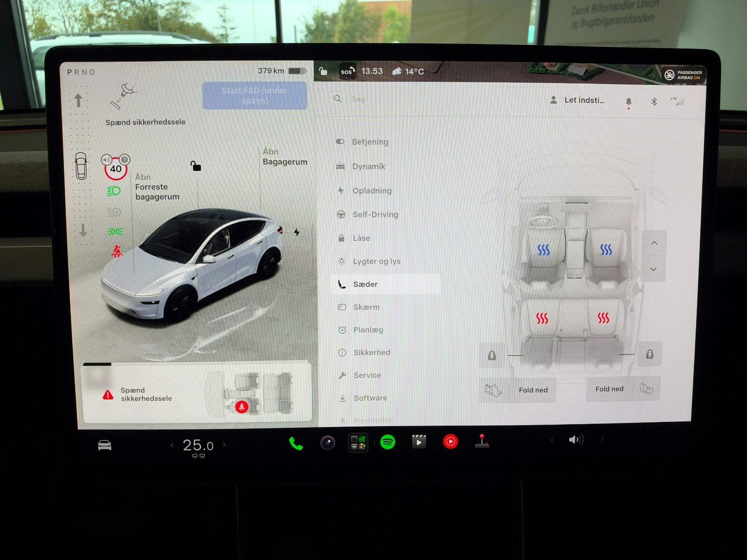Open Betjening menu

(362, 142)
